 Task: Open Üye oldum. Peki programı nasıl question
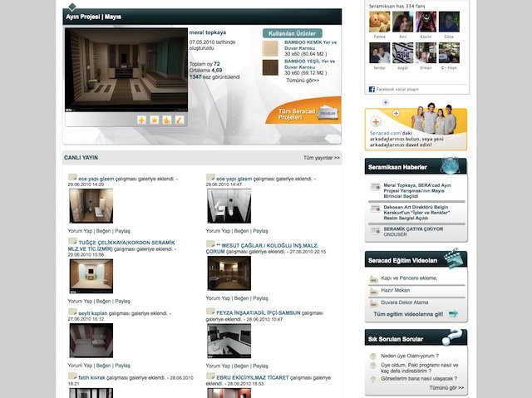pos(419,368)
